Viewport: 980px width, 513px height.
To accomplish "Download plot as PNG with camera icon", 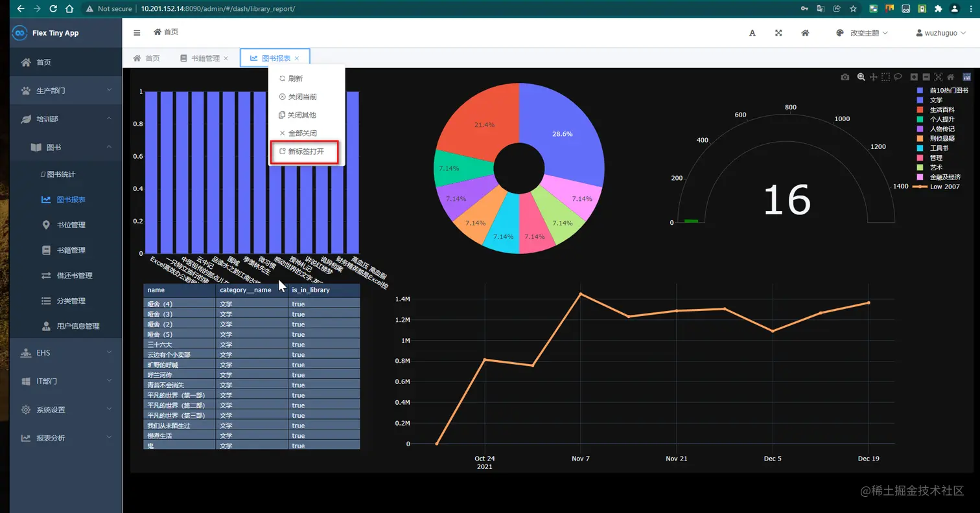I will tap(845, 77).
